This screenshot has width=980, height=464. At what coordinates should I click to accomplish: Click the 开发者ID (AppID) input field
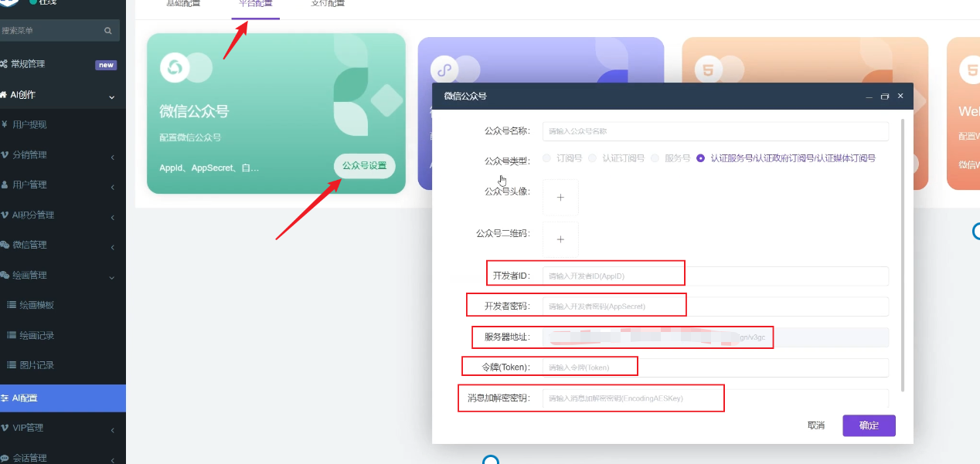click(716, 276)
